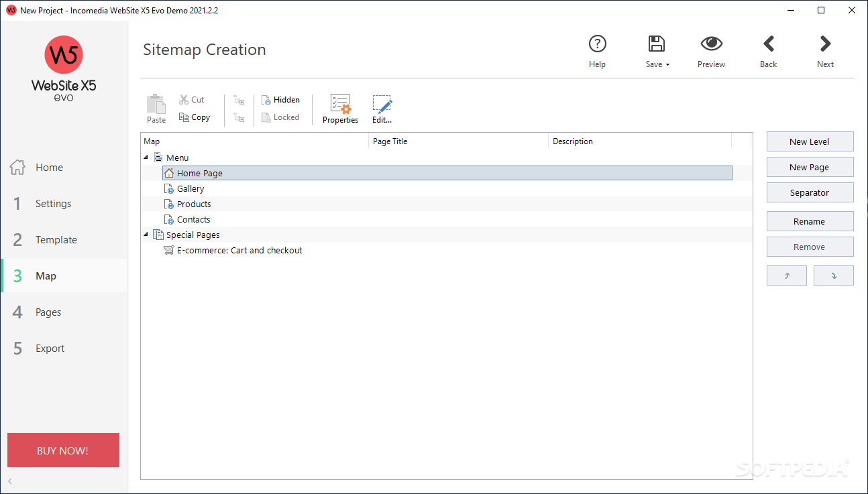Select E-commerce: Cart and checkout page

239,251
